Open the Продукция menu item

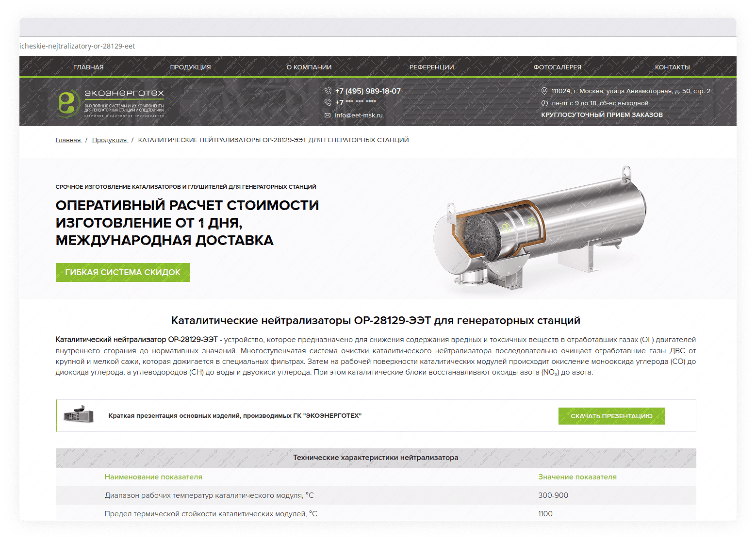pyautogui.click(x=190, y=67)
